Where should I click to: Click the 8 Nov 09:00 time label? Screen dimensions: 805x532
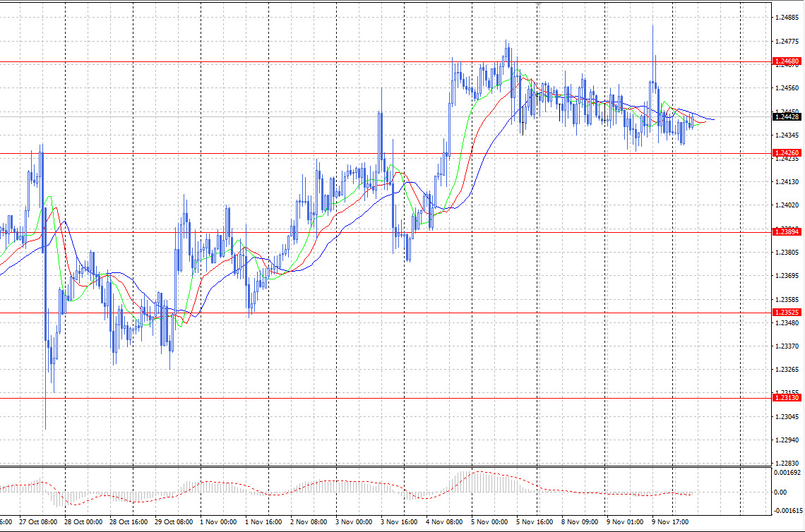coord(580,521)
